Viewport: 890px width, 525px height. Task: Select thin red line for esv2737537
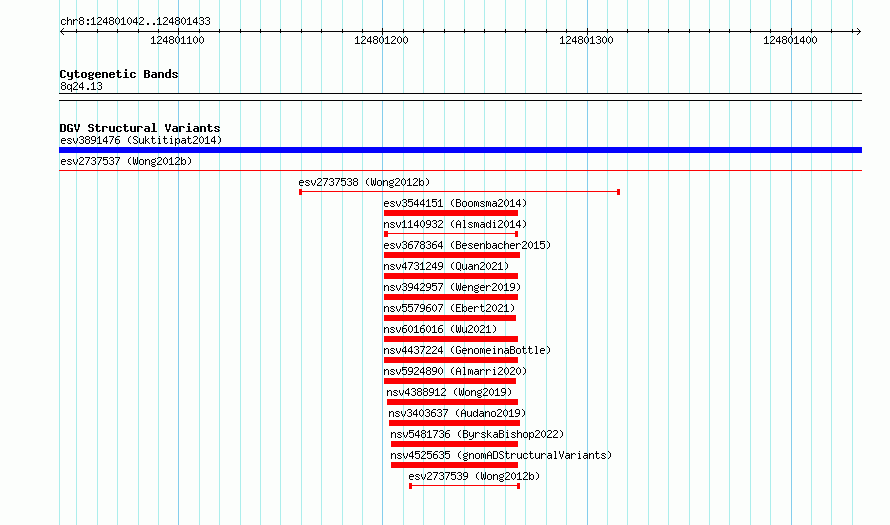(x=460, y=170)
